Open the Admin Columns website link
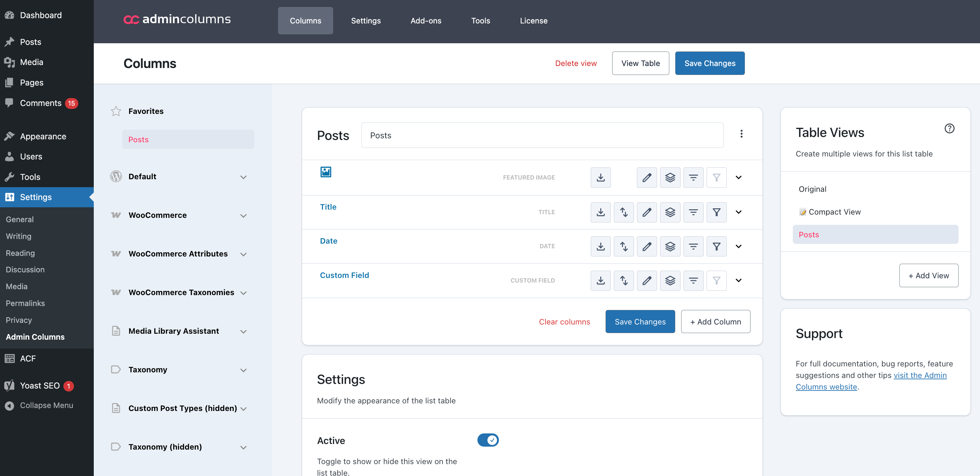 (920, 375)
